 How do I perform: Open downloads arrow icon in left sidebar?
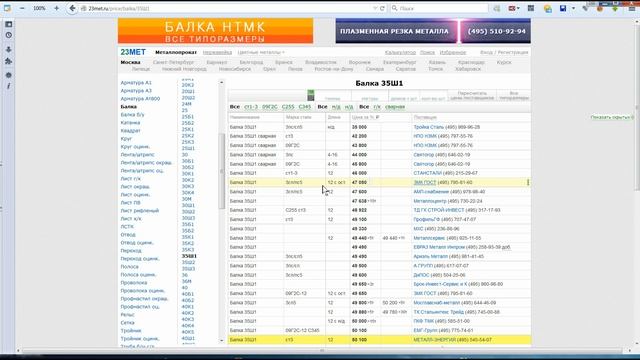pyautogui.click(x=9, y=49)
